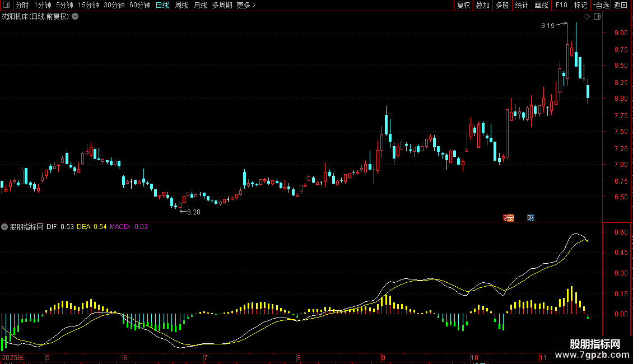
Task: Toggle the right sidebar panel icon
Action: 597,17
